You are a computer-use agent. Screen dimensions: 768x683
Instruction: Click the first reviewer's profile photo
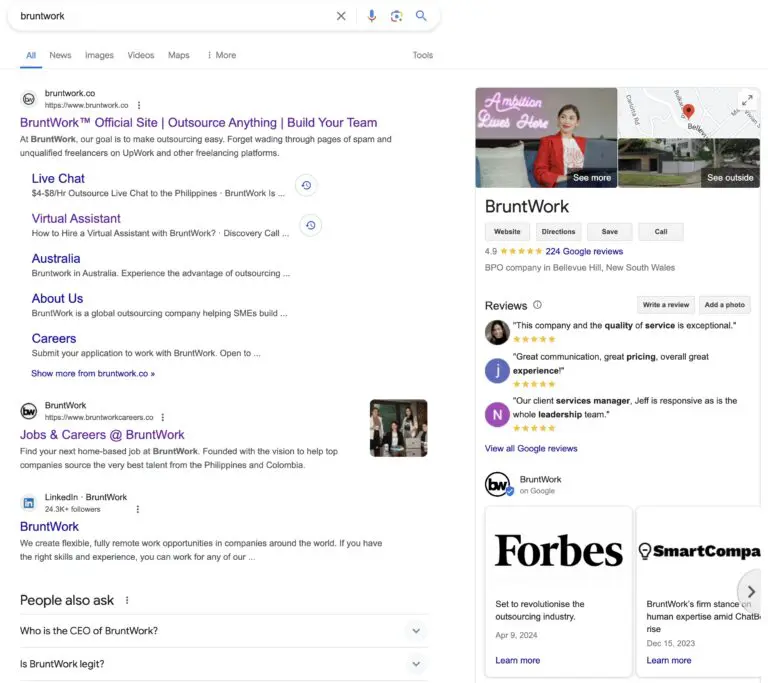pos(497,332)
